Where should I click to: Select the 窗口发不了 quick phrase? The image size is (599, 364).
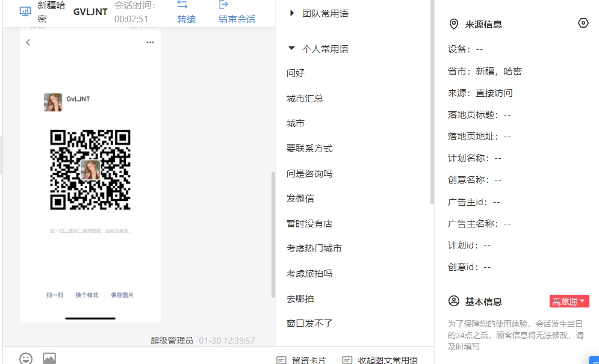tap(309, 324)
